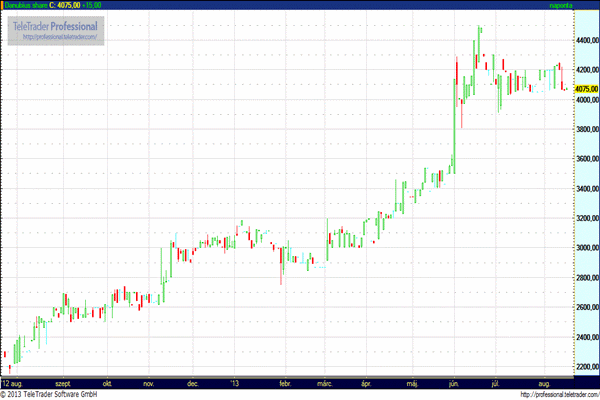This screenshot has width=600, height=400.
Task: Select the nov. date axis marker
Action: tap(148, 382)
